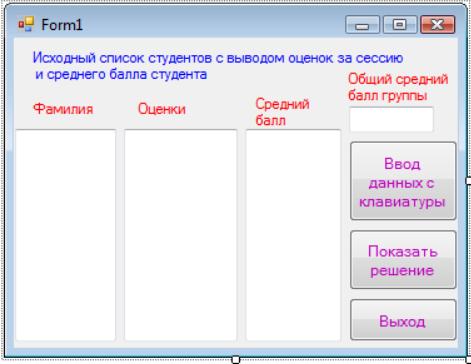
Task: Minimize the Form1 window
Action: point(362,25)
